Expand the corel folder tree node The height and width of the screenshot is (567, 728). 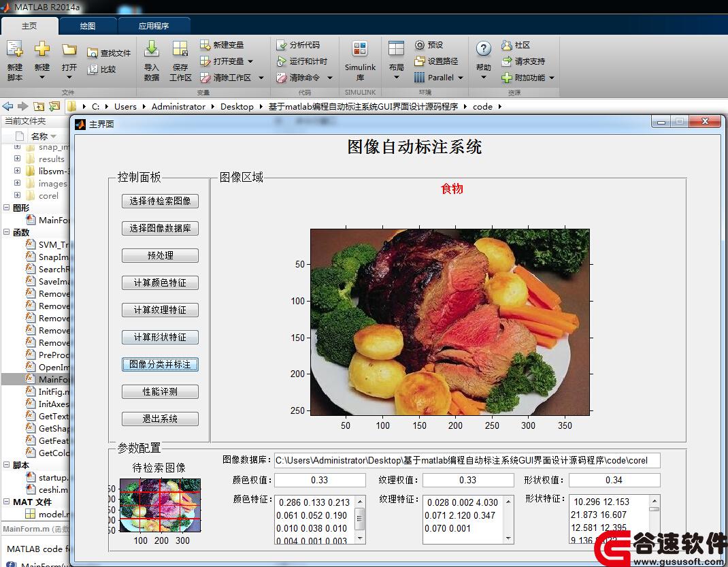(x=17, y=195)
